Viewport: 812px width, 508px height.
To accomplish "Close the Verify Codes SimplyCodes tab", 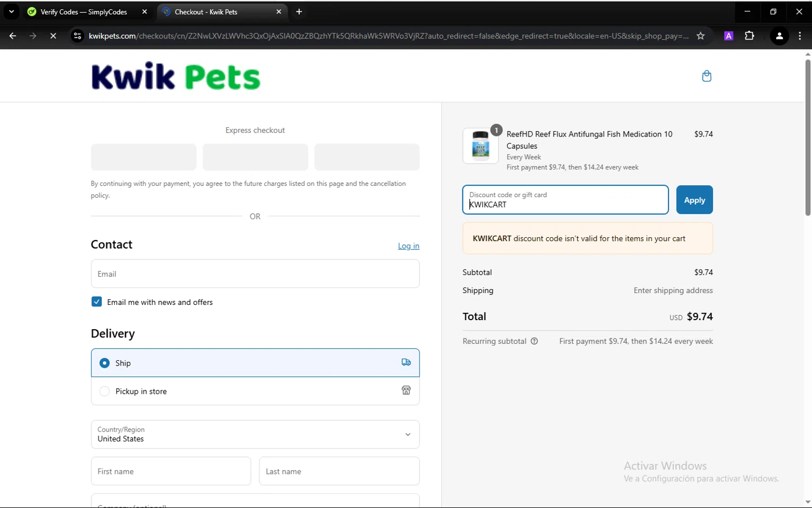I will [x=145, y=11].
